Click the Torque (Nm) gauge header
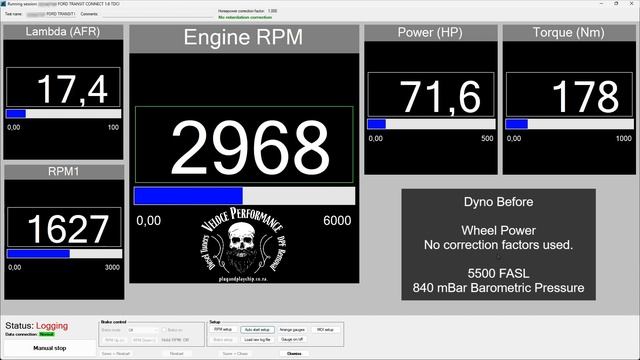This screenshot has width=640, height=360. point(569,33)
